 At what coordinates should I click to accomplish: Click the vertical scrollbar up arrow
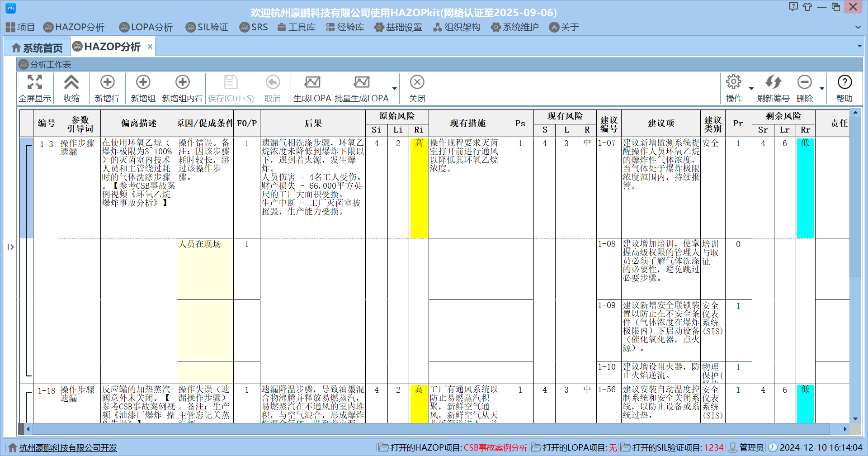click(855, 113)
